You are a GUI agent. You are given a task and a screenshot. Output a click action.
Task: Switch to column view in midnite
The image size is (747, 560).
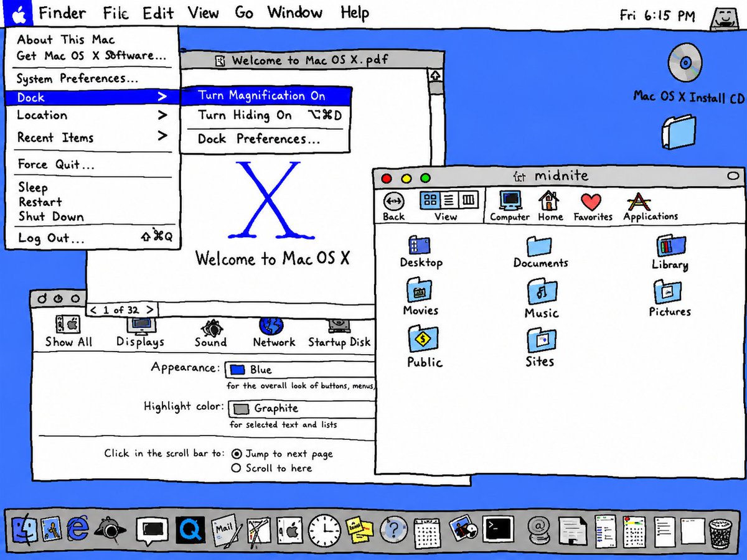(469, 200)
